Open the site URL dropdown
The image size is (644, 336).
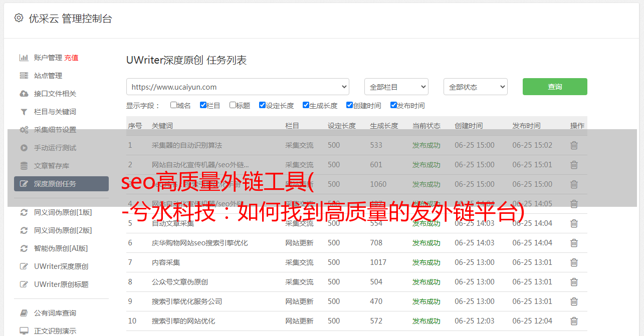[x=238, y=87]
